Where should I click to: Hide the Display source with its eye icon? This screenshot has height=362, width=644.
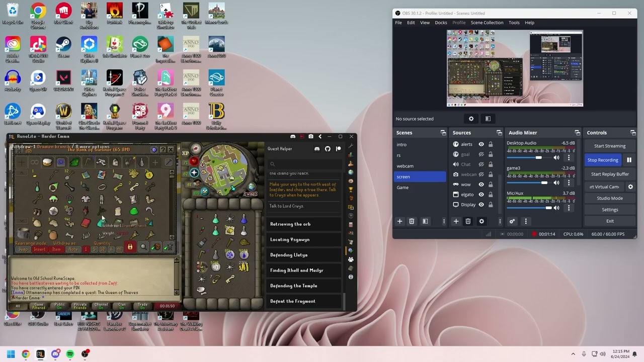tap(481, 205)
